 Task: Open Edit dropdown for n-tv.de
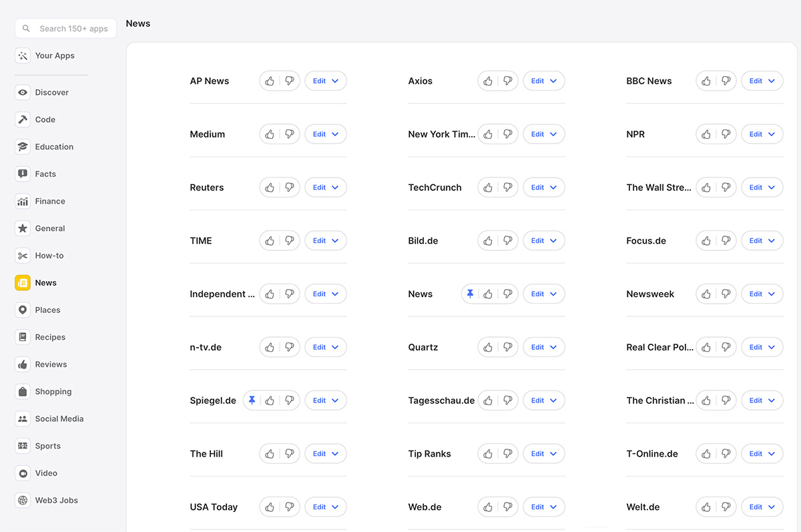(326, 347)
